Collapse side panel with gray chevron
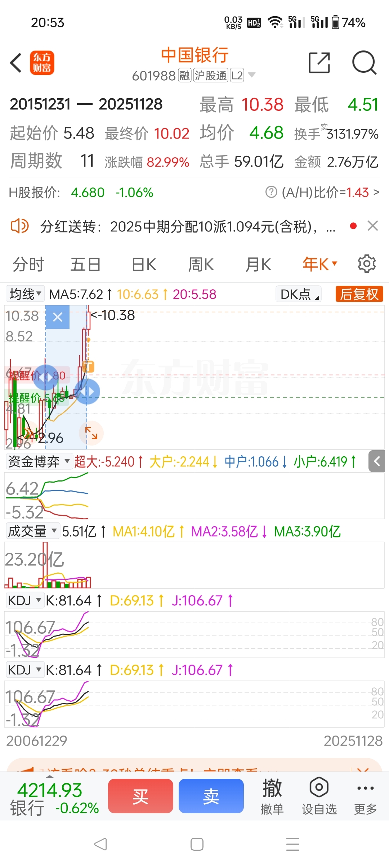This screenshot has width=389, height=868. (x=377, y=461)
